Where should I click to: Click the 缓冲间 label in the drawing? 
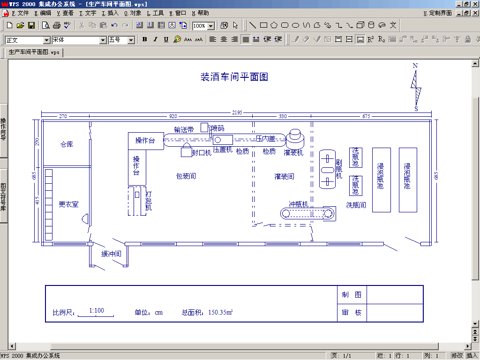point(111,254)
